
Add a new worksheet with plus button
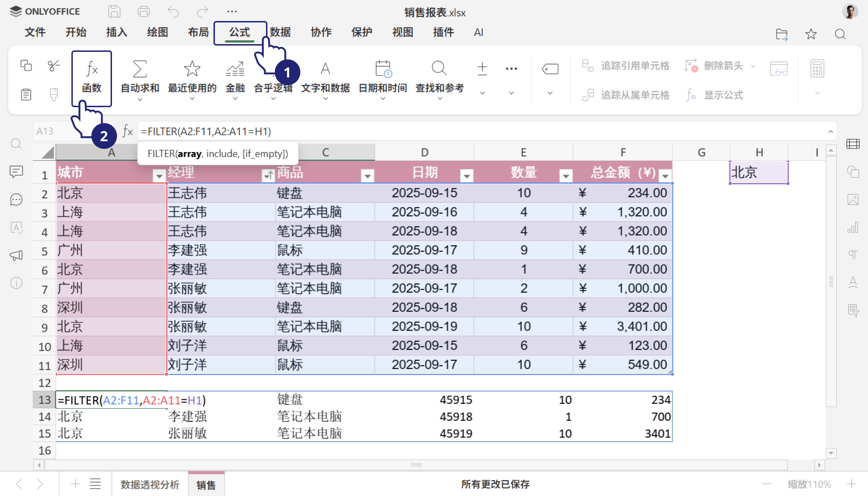tap(75, 484)
